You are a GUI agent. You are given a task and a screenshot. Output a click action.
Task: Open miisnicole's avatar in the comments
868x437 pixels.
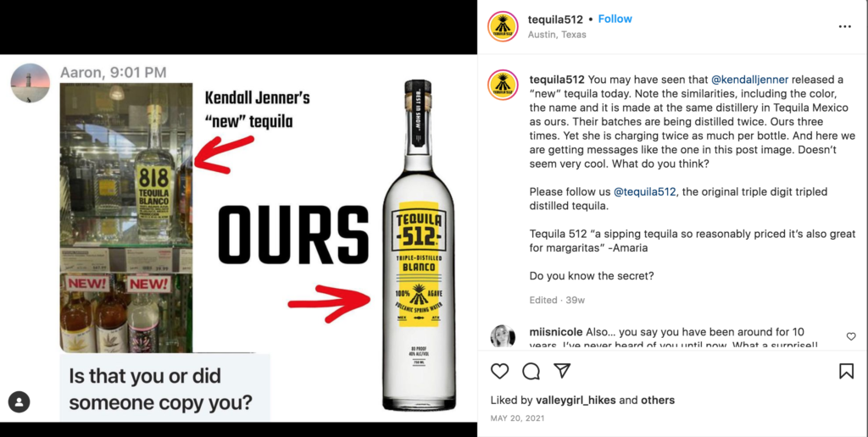click(x=503, y=336)
